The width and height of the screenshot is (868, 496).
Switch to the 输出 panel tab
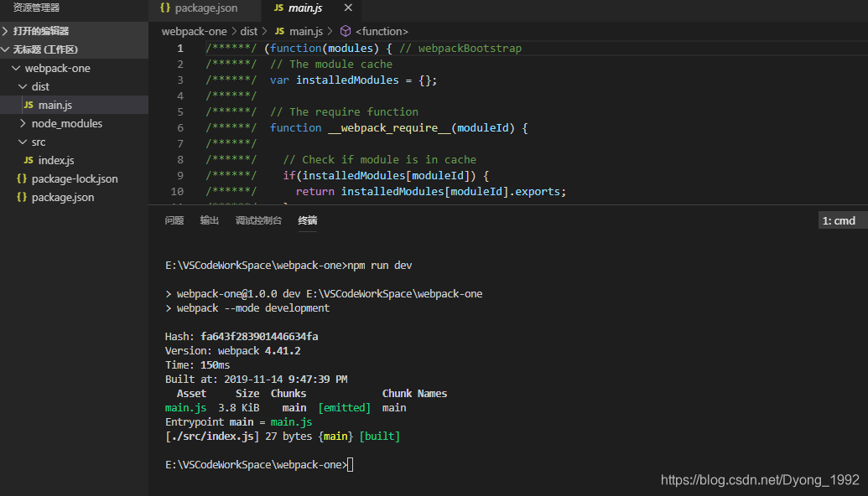click(x=210, y=220)
